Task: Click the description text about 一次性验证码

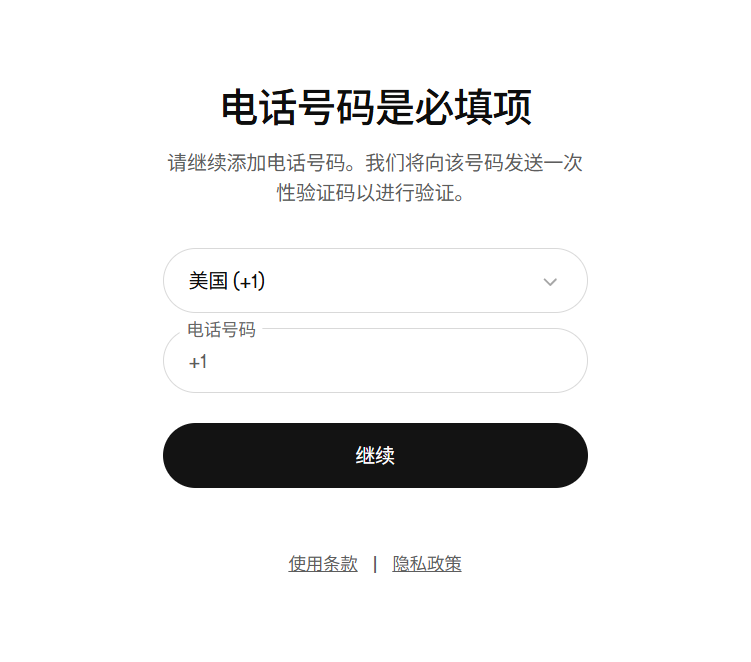Action: click(375, 178)
